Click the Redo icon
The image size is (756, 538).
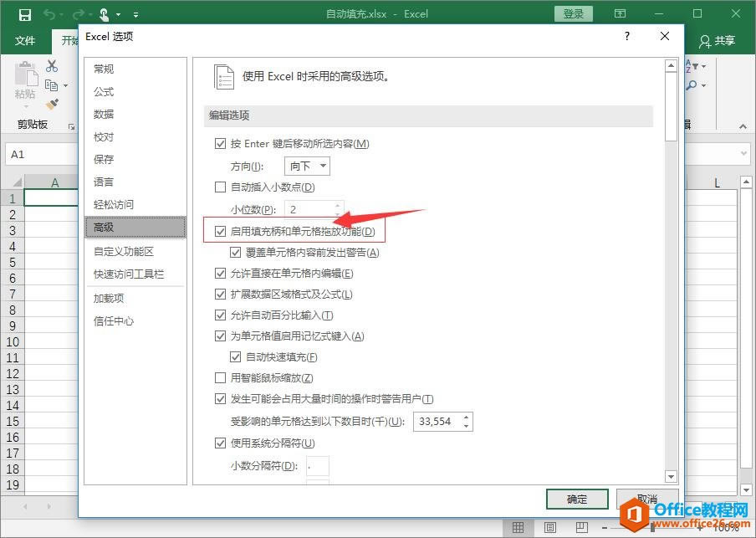(77, 13)
